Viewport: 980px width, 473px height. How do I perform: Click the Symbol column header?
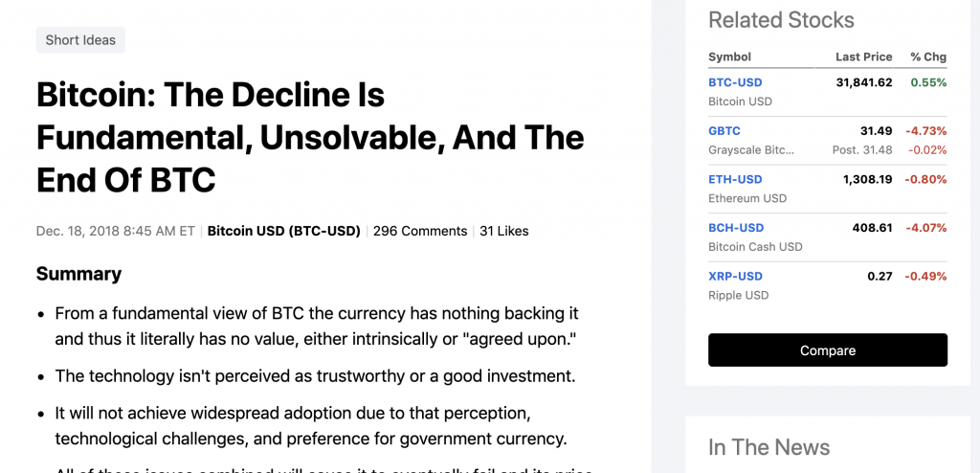(x=729, y=56)
